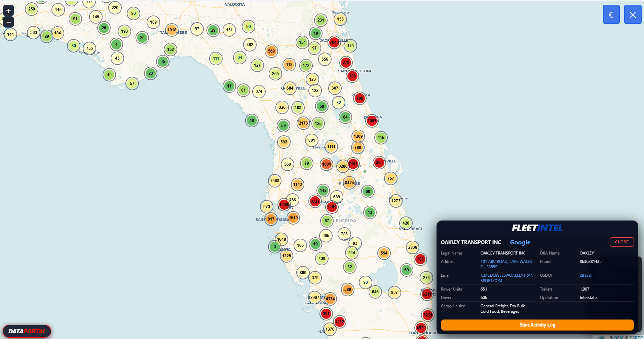
Task: Open the CARTO attribution link
Action: (636, 337)
